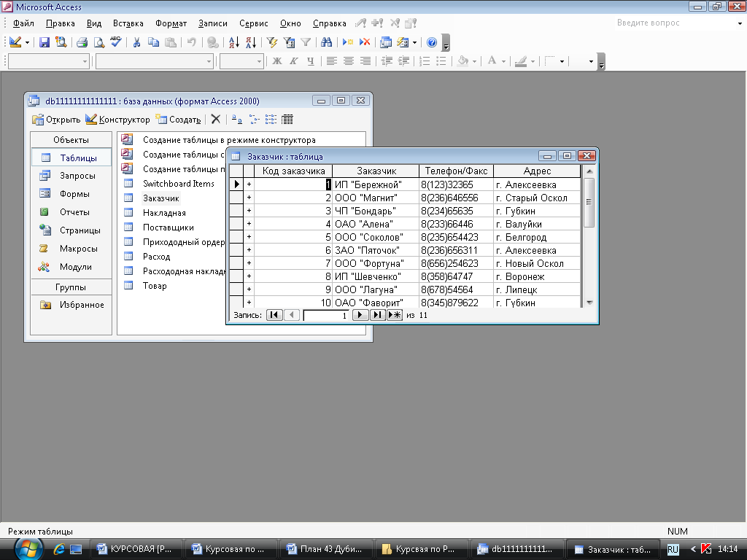Open the View mode dropdown arrow

pyautogui.click(x=28, y=42)
